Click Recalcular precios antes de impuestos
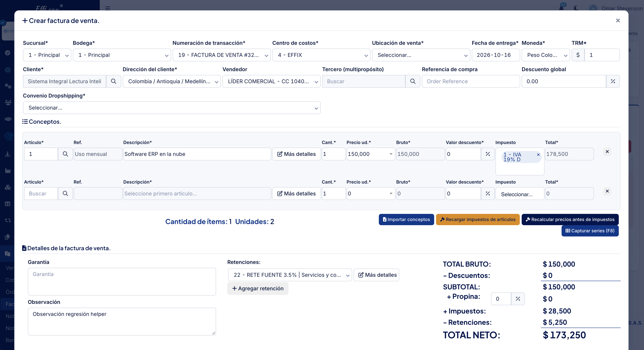This screenshot has width=644, height=350. (570, 219)
